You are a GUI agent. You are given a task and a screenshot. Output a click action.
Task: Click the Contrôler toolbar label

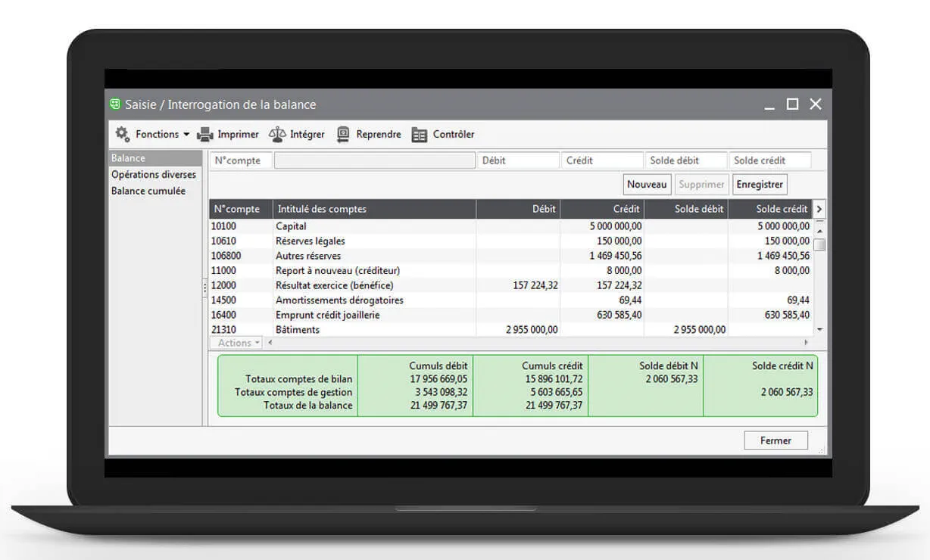point(454,135)
